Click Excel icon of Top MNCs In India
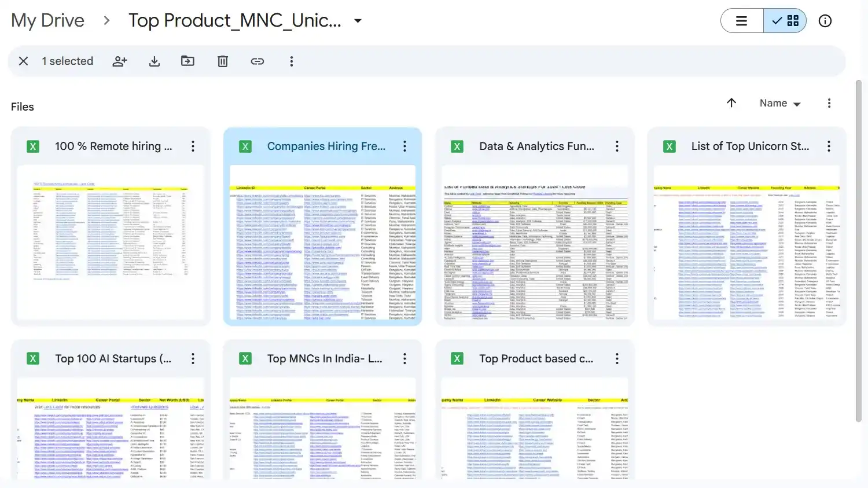 (x=245, y=359)
